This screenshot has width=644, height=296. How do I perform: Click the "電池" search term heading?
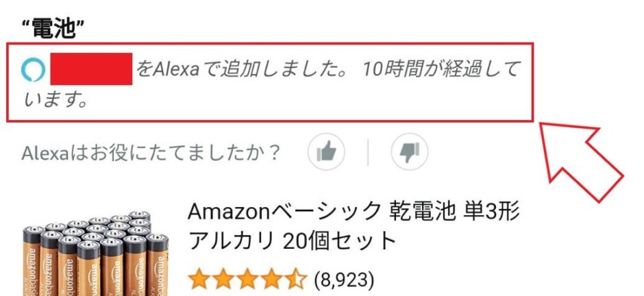pyautogui.click(x=53, y=29)
